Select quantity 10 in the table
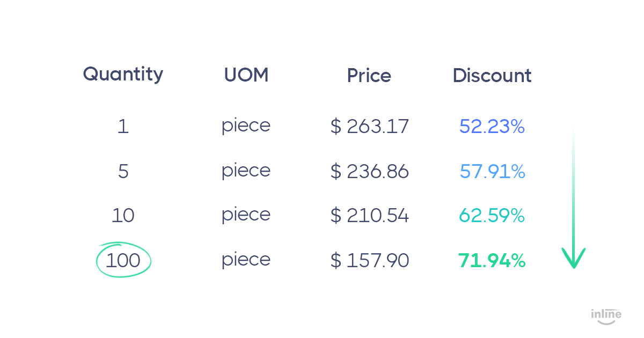Screen dimensions: 644x338 pyautogui.click(x=123, y=216)
